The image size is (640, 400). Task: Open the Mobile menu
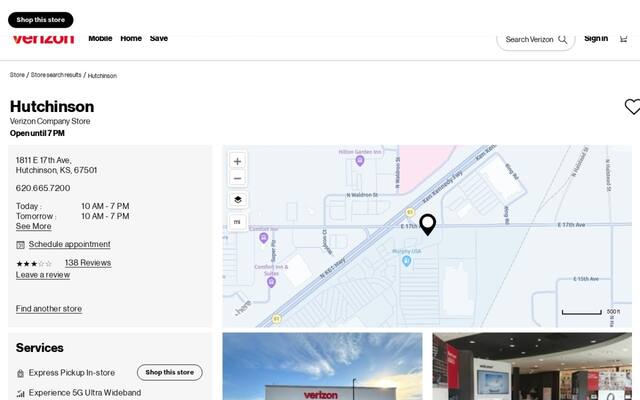(x=100, y=38)
